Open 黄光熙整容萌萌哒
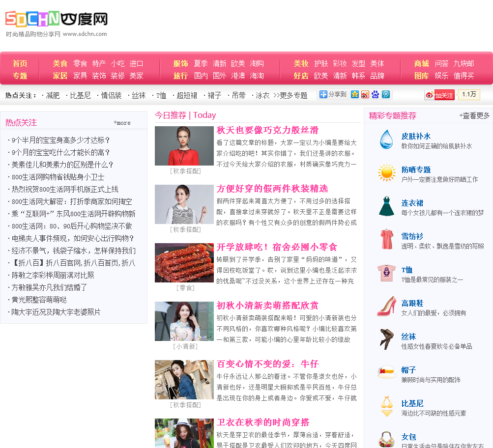 click(x=39, y=300)
